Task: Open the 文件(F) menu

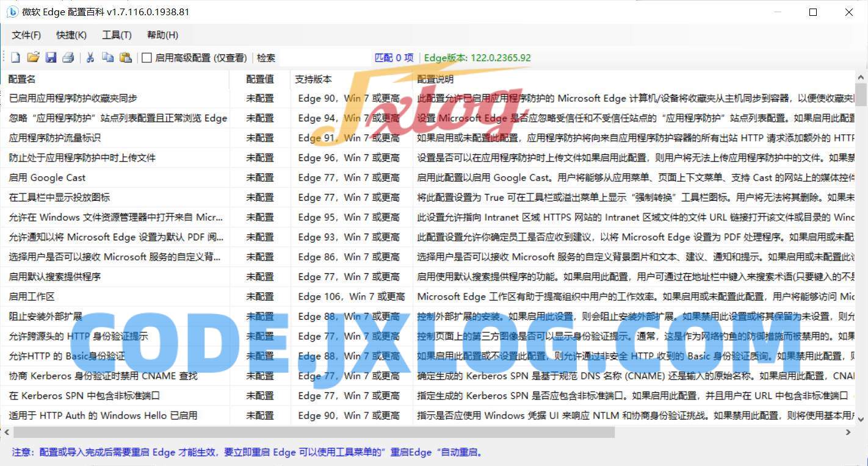Action: click(25, 35)
